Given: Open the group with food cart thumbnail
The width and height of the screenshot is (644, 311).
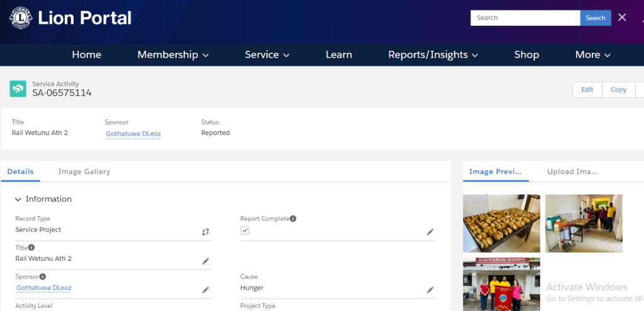Looking at the screenshot, I should tap(584, 223).
